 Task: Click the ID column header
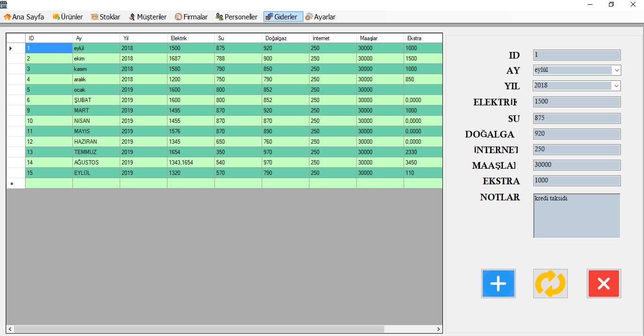49,38
